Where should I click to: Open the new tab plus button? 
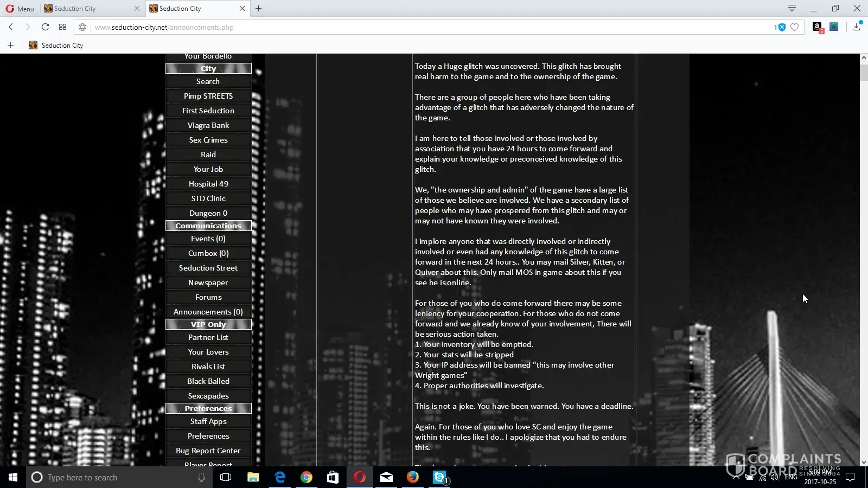point(259,9)
